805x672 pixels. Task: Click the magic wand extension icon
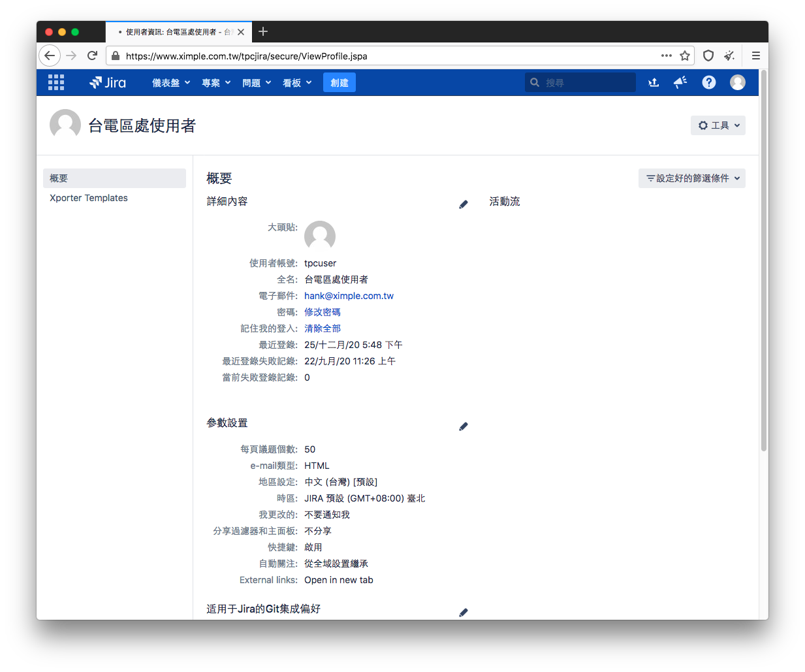[729, 56]
